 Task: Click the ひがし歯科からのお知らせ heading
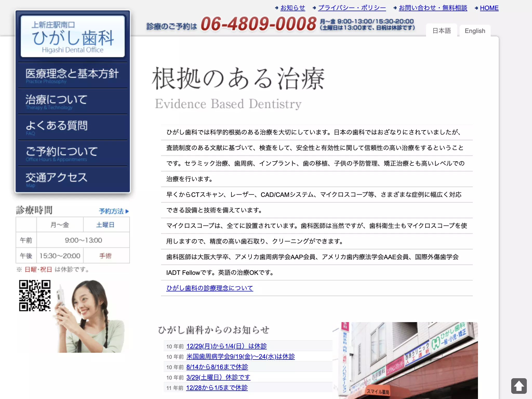(214, 330)
